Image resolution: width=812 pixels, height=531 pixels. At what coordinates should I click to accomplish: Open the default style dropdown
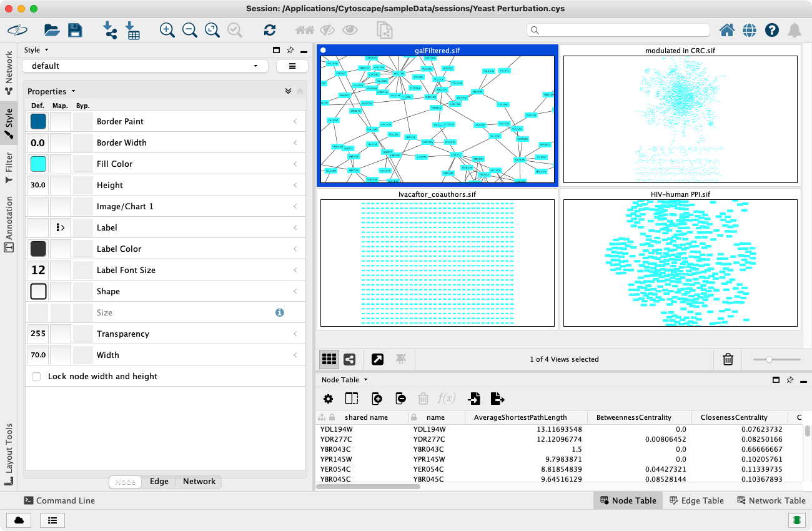pyautogui.click(x=145, y=66)
